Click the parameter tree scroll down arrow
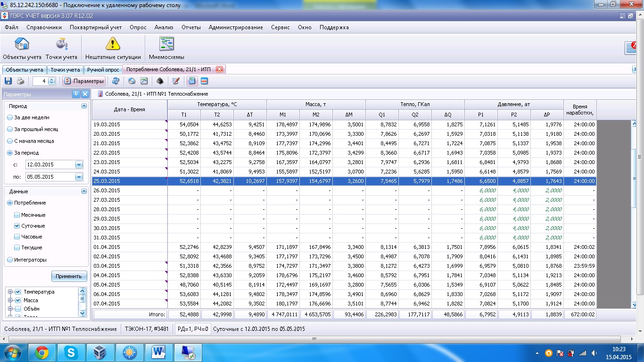644x362 pixels. click(x=83, y=313)
